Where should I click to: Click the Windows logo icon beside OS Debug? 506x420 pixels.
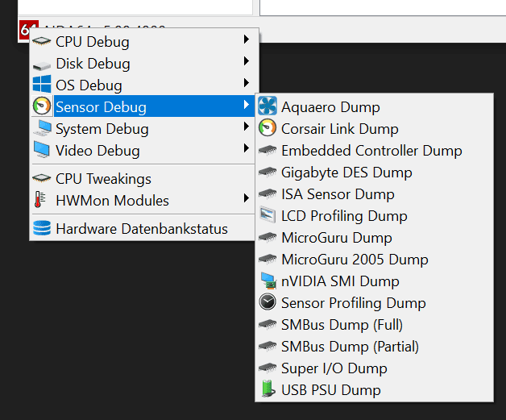coord(42,84)
